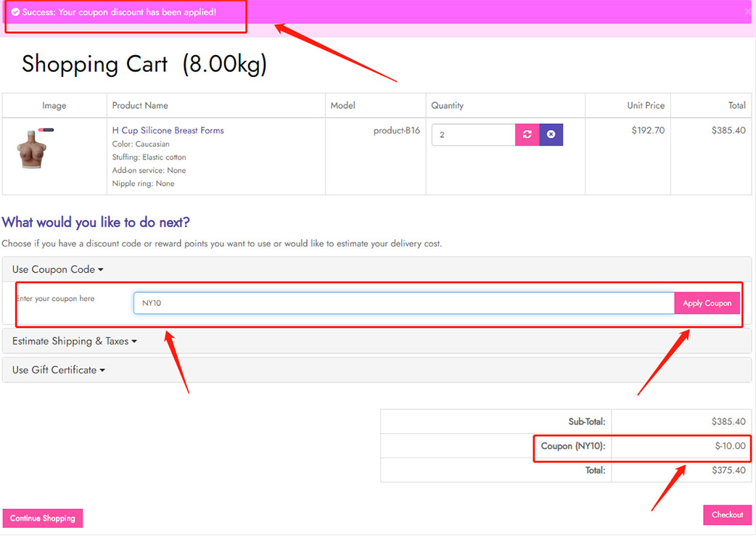Open the silicone breast forms product thumbnail

(33, 149)
